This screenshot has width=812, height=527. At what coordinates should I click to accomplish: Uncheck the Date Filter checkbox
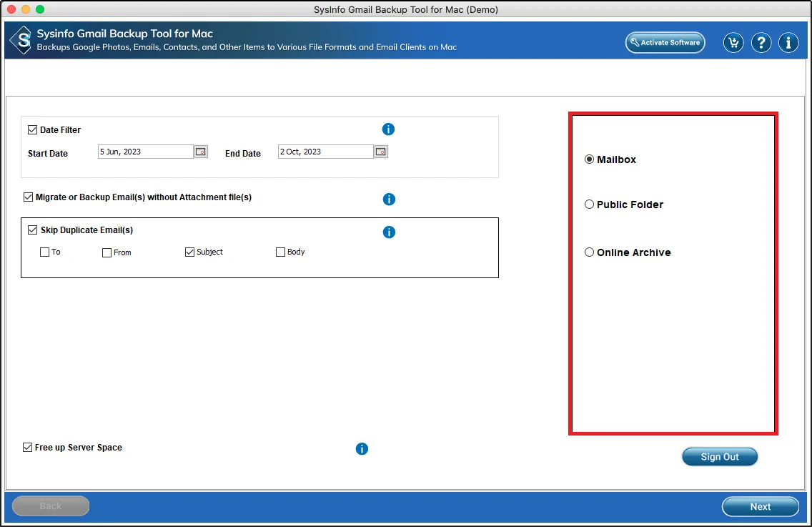(x=33, y=129)
